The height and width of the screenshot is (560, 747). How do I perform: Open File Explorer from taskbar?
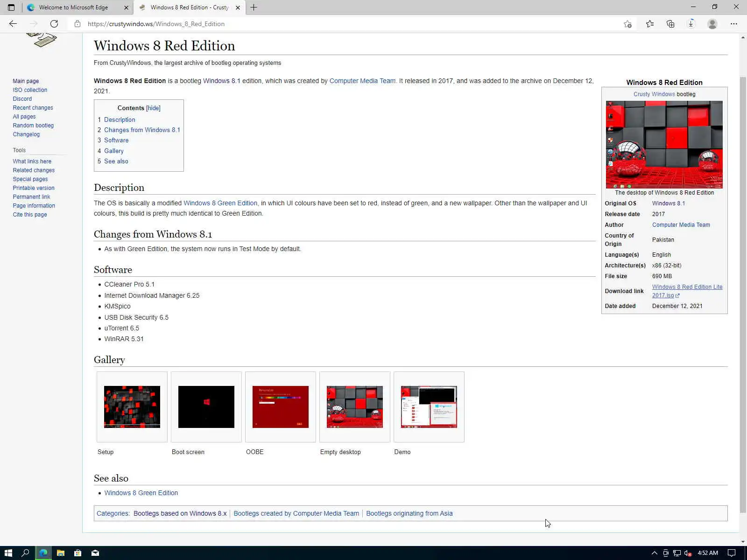(60, 553)
